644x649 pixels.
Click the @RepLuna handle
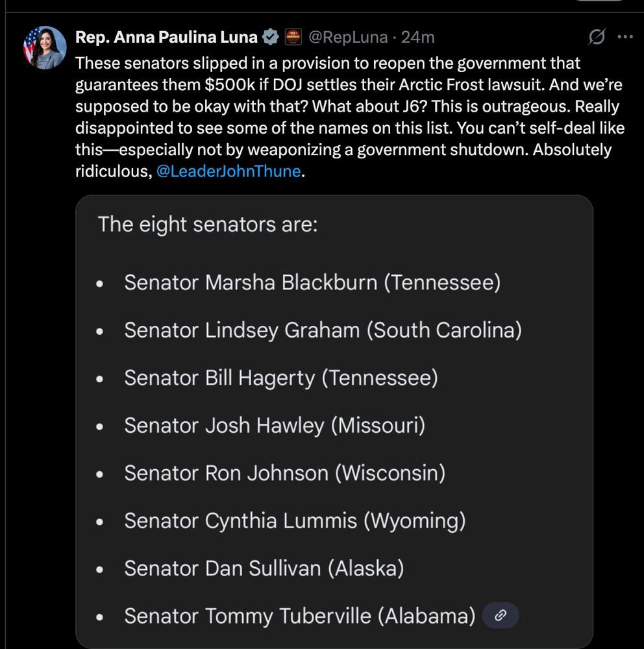tap(347, 38)
